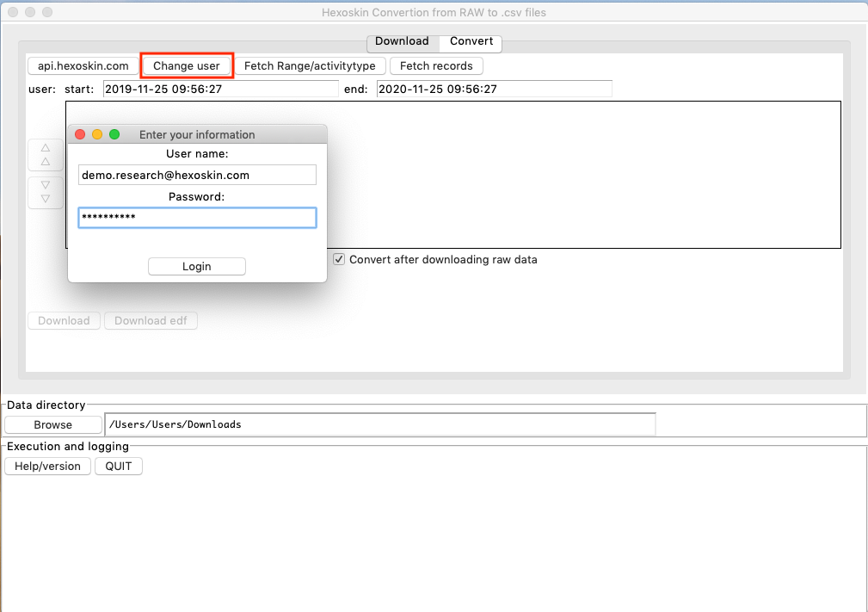Minimize the Enter your information dialog

click(x=97, y=134)
